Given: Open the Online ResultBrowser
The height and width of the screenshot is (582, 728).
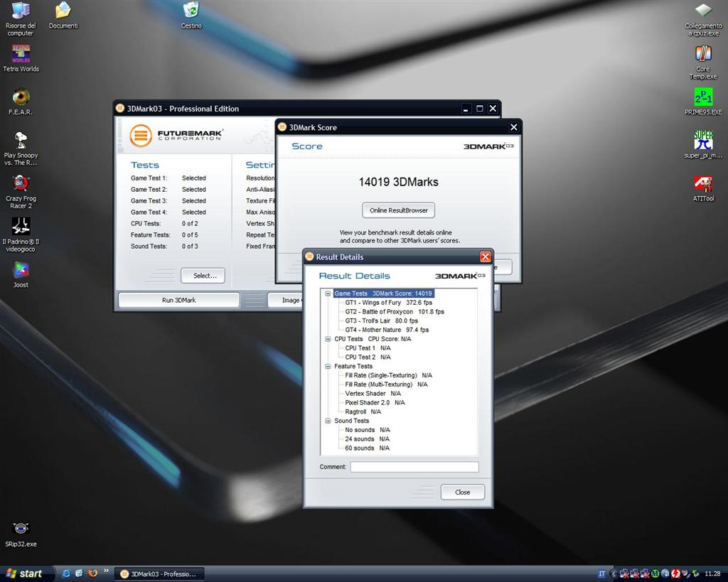Looking at the screenshot, I should [398, 210].
